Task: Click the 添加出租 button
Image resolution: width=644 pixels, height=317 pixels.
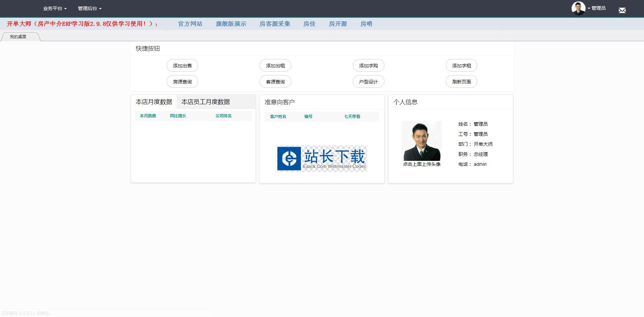Action: (275, 66)
